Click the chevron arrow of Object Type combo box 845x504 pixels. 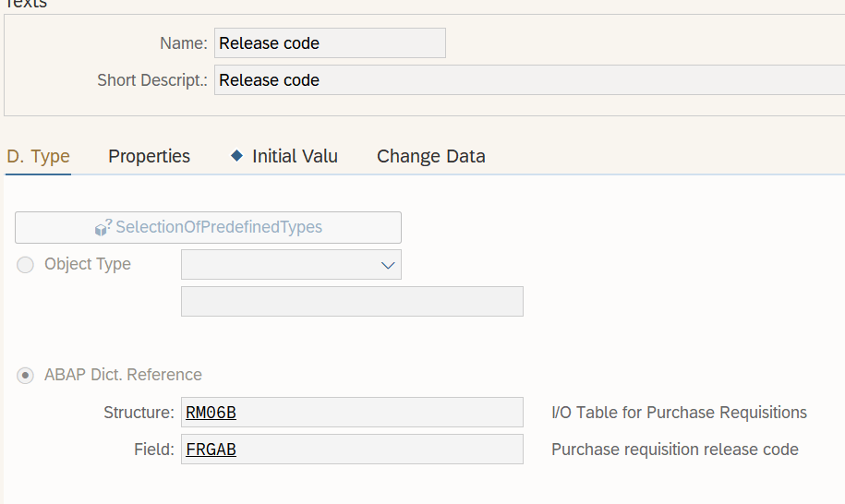(x=388, y=265)
